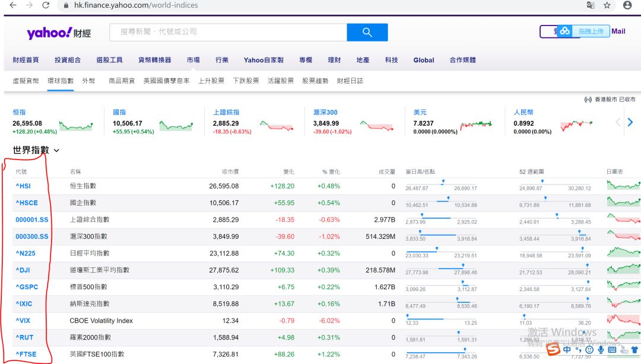Image resolution: width=641 pixels, height=364 pixels.
Task: Open the Global menu item
Action: pyautogui.click(x=424, y=60)
